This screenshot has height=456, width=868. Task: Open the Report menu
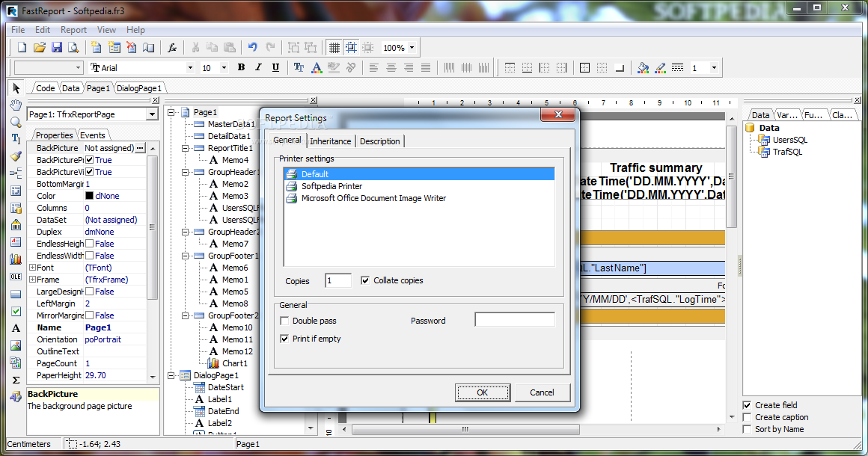73,30
